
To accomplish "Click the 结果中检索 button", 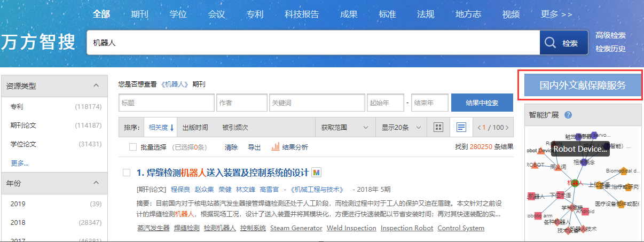I will 482,103.
